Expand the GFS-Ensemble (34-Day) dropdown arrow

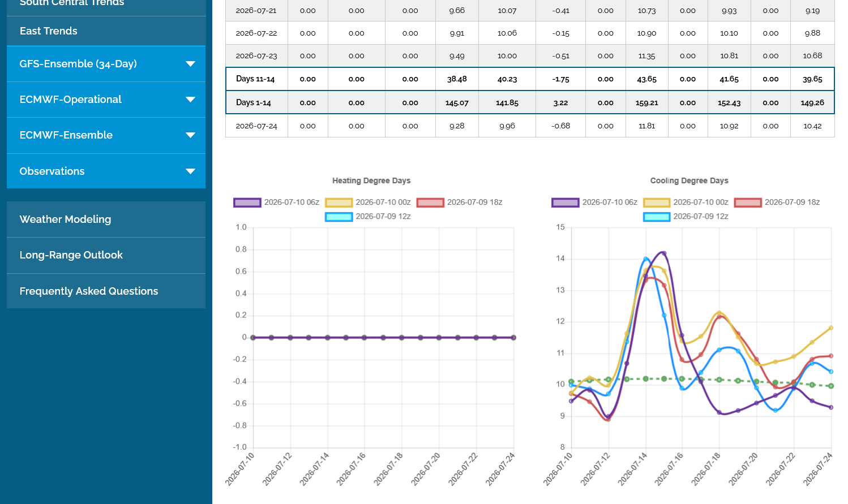191,64
